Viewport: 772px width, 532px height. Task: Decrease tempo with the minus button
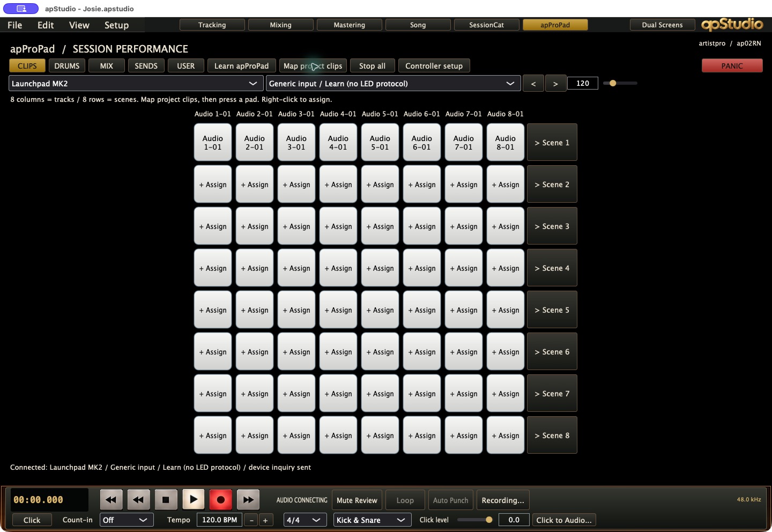(x=251, y=520)
